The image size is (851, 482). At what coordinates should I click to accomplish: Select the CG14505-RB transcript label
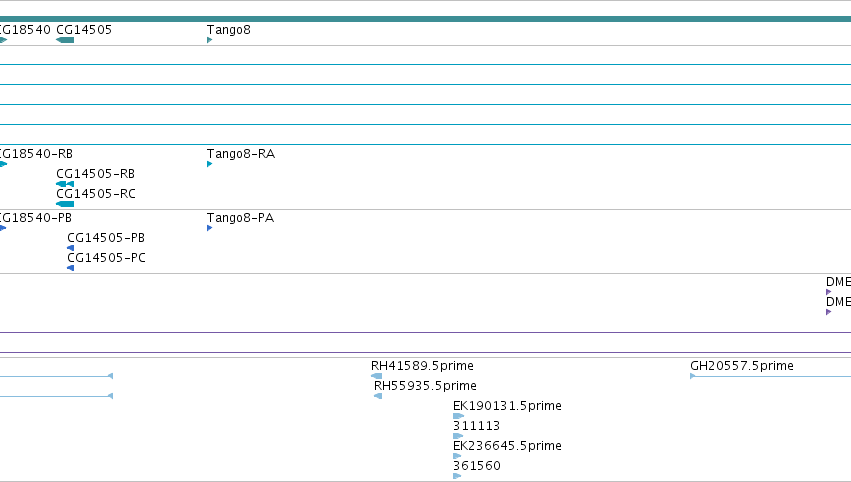pyautogui.click(x=96, y=174)
